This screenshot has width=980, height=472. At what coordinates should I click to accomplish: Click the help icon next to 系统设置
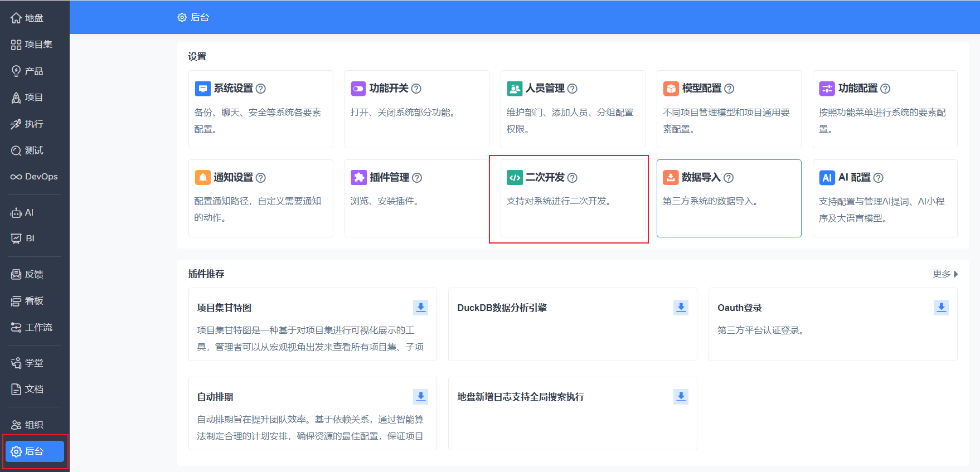[x=260, y=89]
